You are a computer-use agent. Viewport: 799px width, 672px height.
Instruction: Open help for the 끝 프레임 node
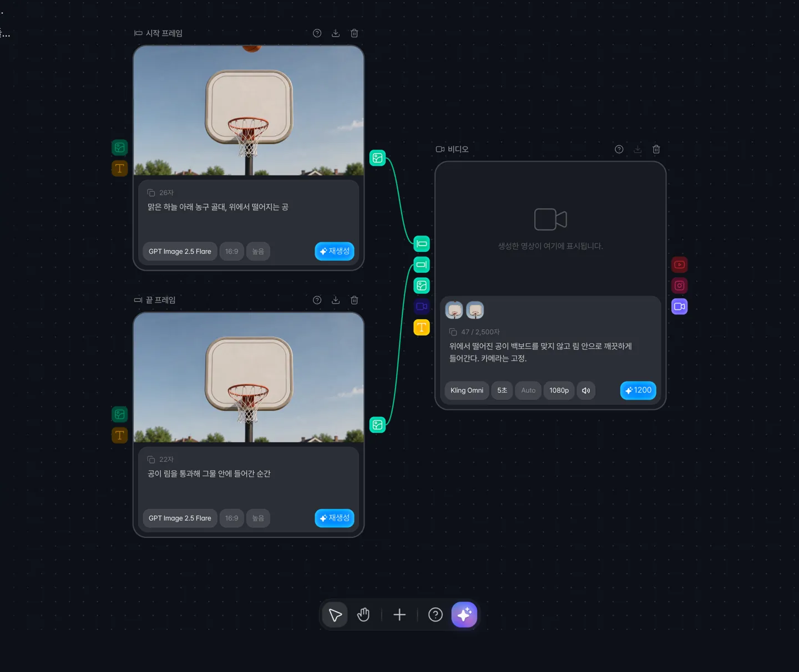pos(317,300)
